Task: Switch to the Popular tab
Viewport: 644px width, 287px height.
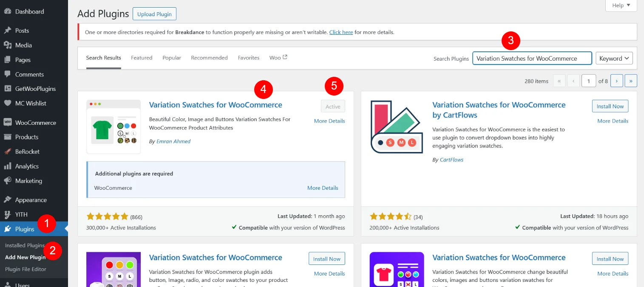Action: pos(172,58)
